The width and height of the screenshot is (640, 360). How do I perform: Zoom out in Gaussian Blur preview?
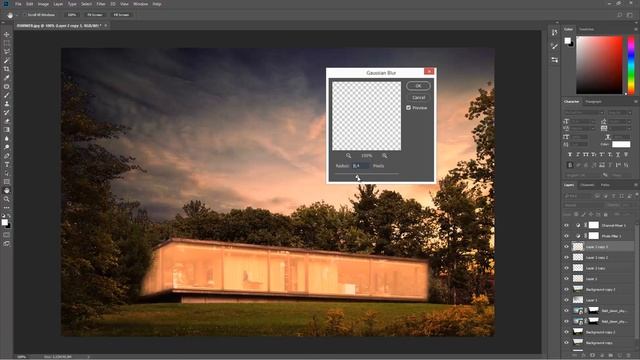[x=348, y=156]
